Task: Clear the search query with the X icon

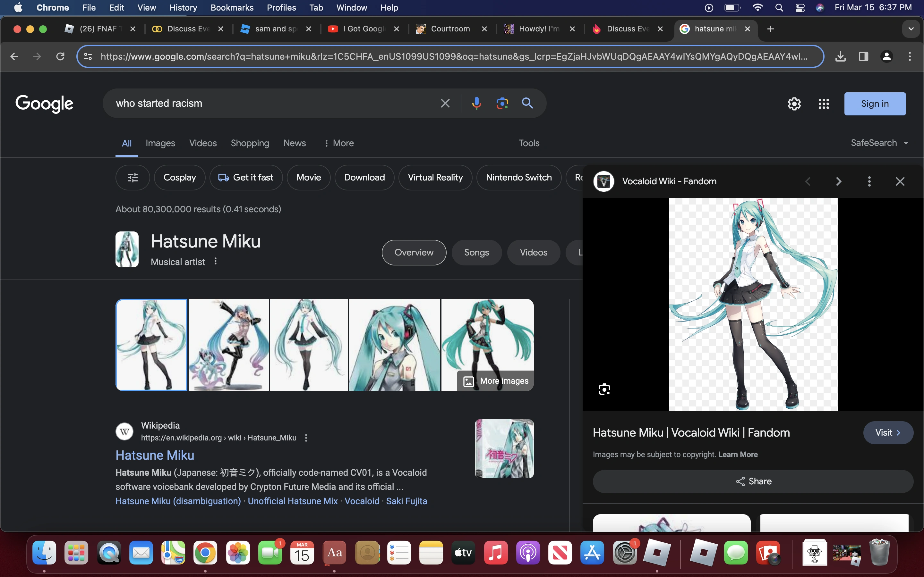Action: coord(445,103)
